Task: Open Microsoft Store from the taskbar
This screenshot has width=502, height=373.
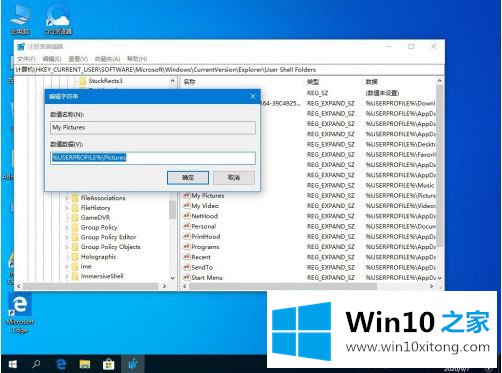Action: (x=108, y=364)
